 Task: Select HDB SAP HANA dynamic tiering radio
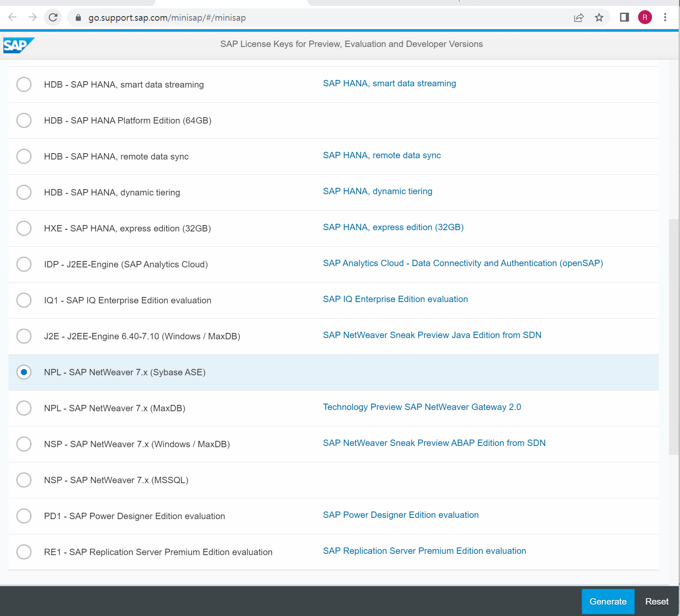[24, 192]
